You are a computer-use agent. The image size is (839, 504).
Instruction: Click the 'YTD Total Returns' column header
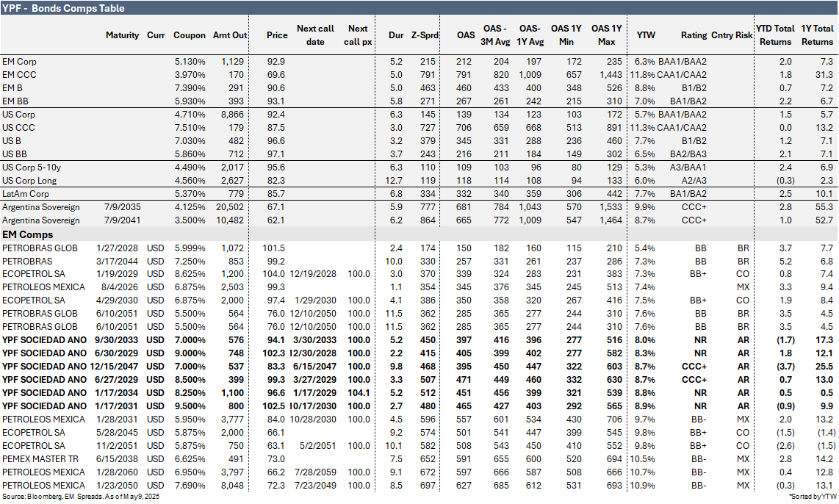[x=775, y=35]
